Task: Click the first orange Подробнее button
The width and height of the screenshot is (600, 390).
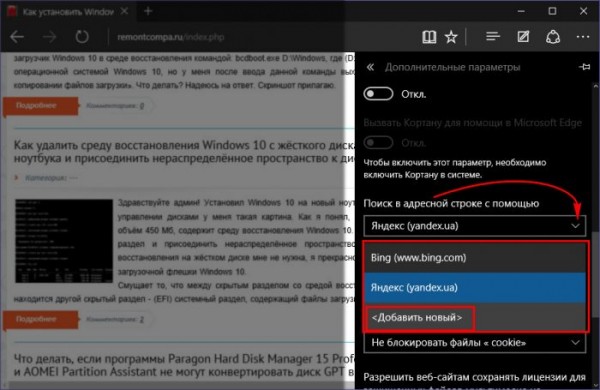Action: pos(41,106)
